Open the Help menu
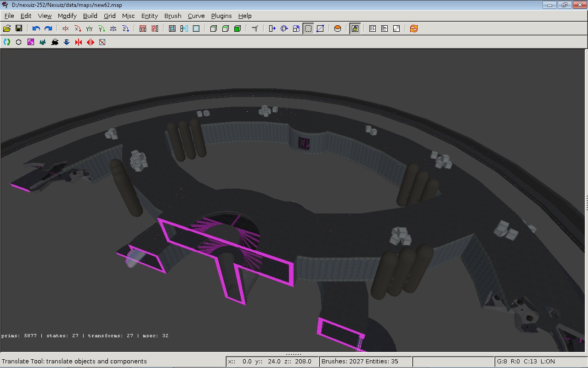 click(245, 16)
